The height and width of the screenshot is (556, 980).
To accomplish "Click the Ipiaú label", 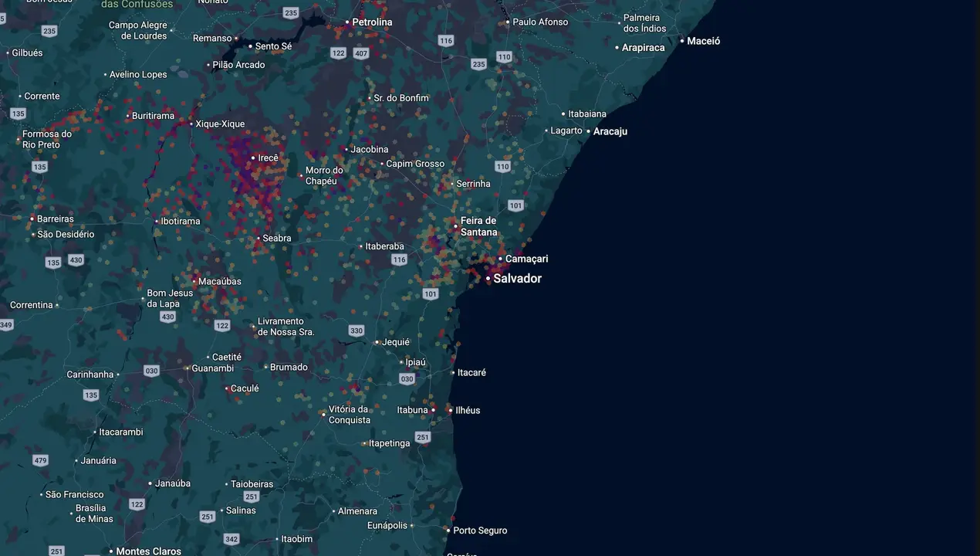I will tap(416, 362).
